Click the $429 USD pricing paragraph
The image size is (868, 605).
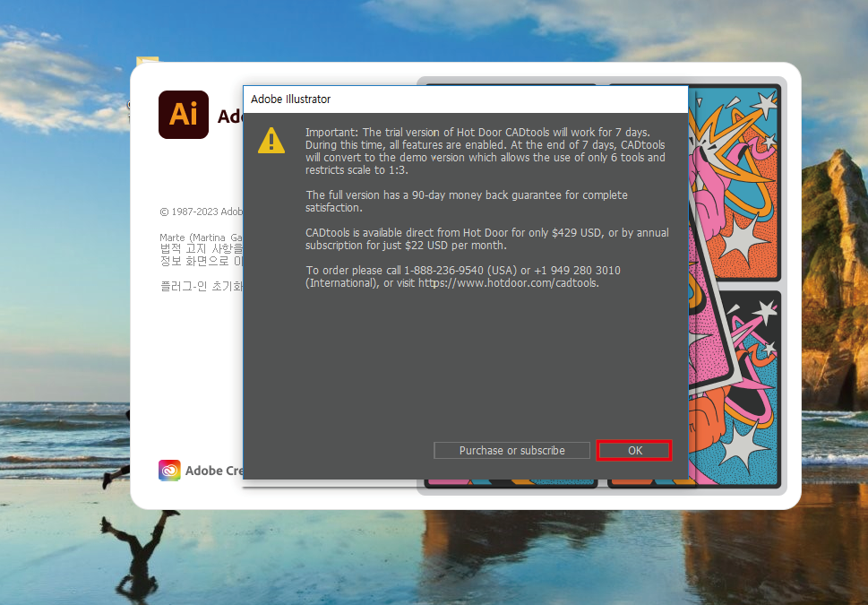pyautogui.click(x=487, y=238)
